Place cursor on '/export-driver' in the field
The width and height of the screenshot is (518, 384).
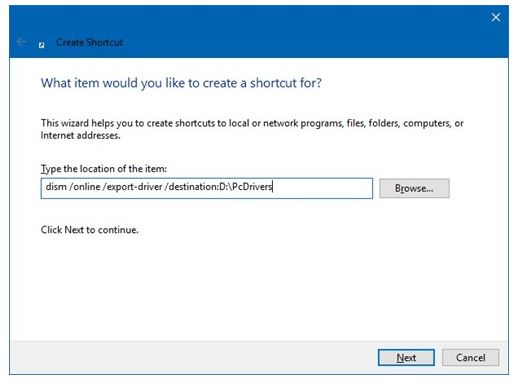coord(133,187)
